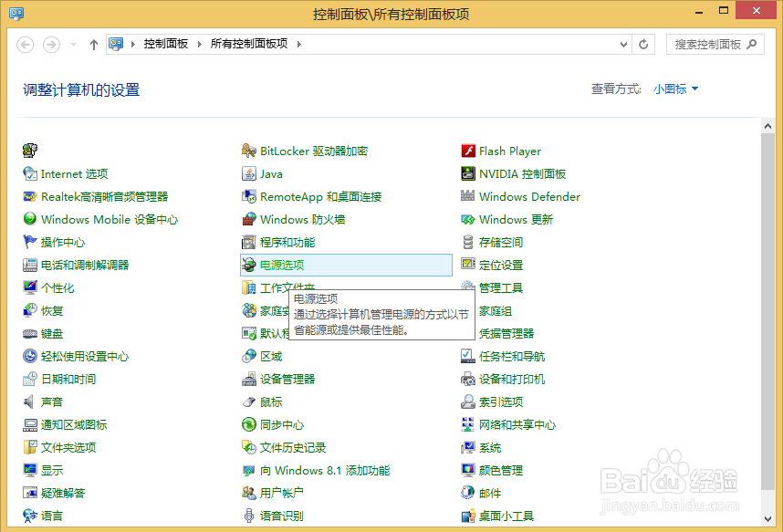Open the 凭据管理器 link
783x532 pixels.
pos(506,334)
